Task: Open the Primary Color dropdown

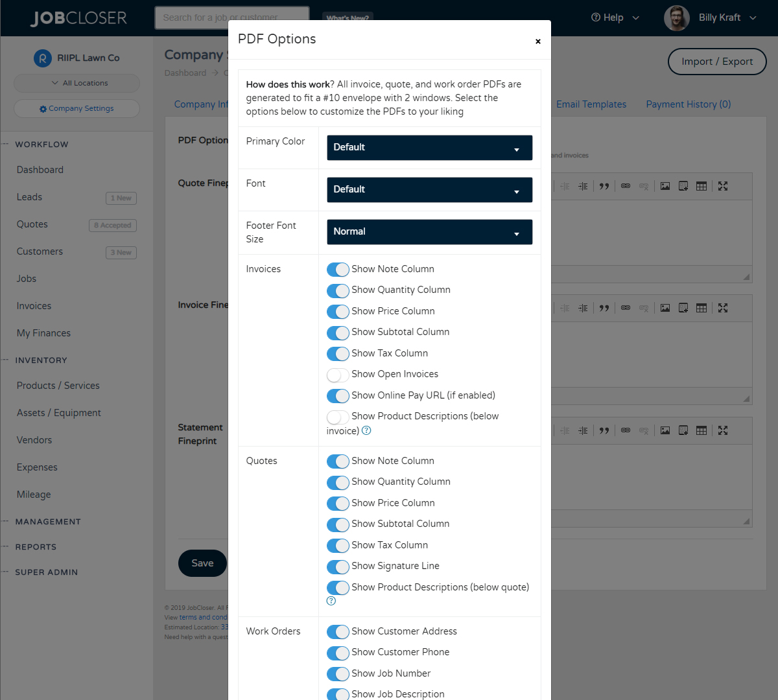Action: tap(429, 147)
